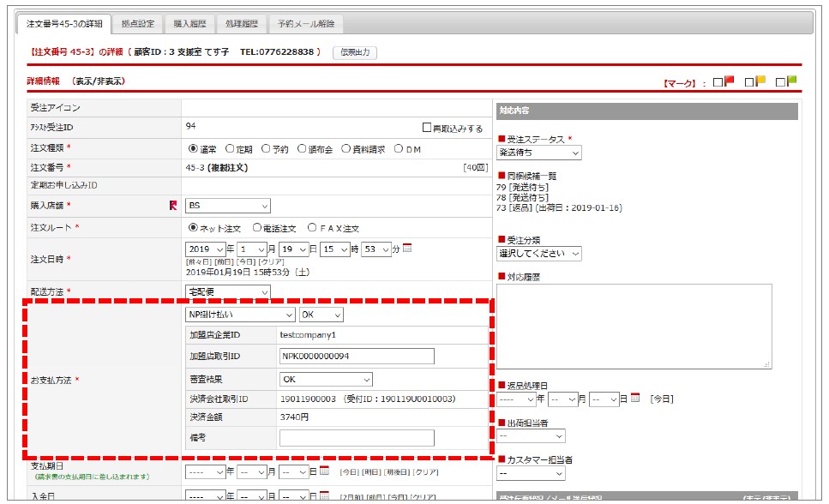829x504 pixels.
Task: Open the calendar icon beside 注文日時
Action: [x=407, y=249]
